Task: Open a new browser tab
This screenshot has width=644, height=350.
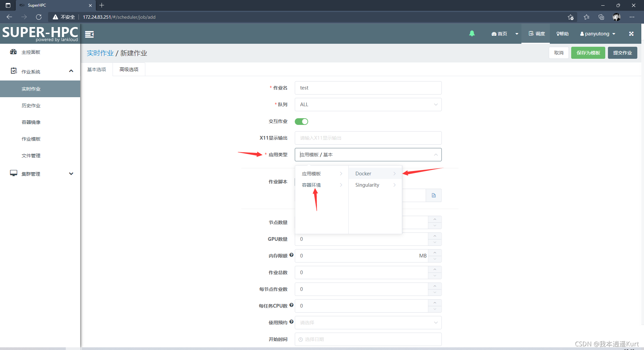Action: (x=102, y=5)
